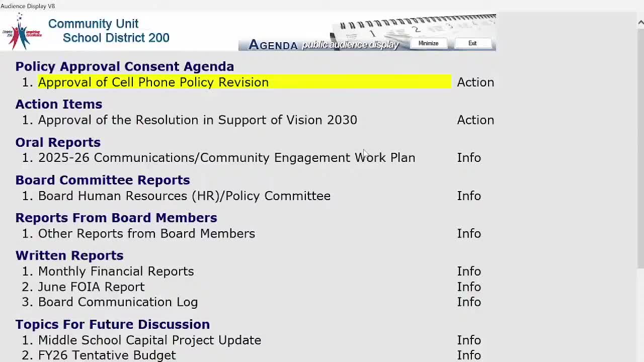Open the Board Communication Log item
Image resolution: width=644 pixels, height=362 pixels.
pos(118,302)
